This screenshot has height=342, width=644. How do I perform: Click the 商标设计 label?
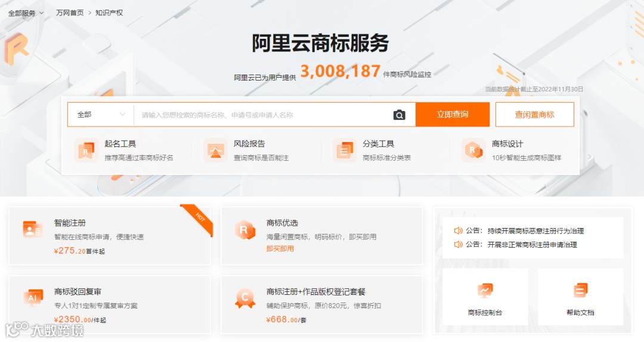pos(507,144)
